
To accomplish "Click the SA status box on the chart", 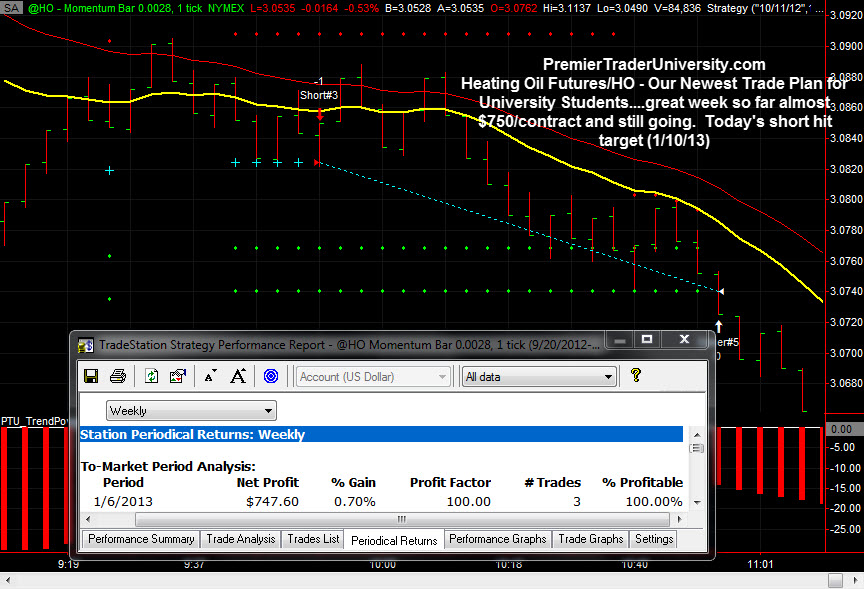I will (12, 8).
